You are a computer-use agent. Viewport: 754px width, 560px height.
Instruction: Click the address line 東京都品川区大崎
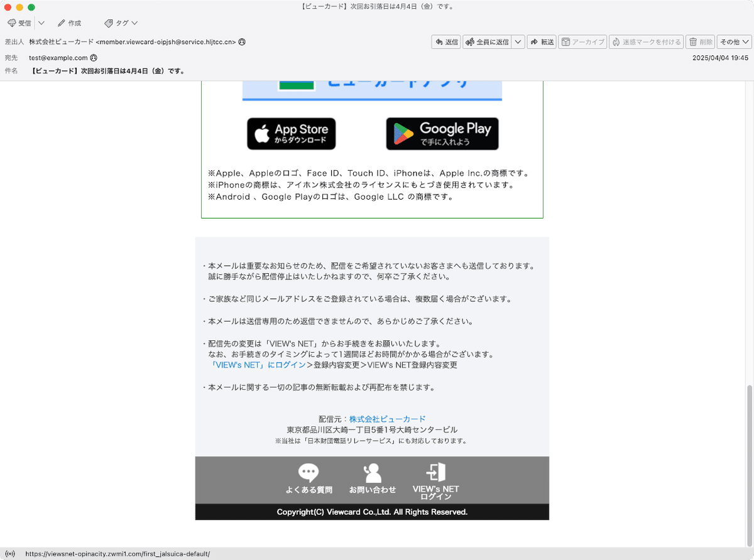point(372,430)
